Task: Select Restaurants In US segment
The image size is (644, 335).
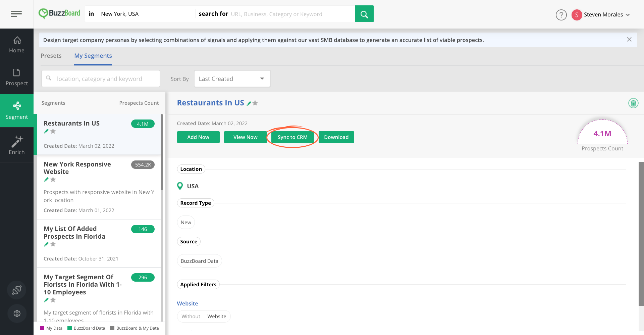Action: [99, 134]
